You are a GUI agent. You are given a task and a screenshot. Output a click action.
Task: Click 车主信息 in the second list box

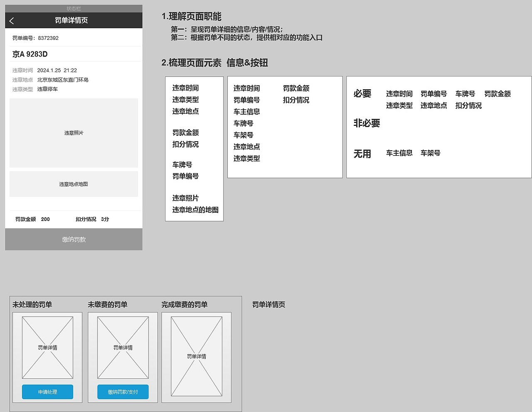246,112
